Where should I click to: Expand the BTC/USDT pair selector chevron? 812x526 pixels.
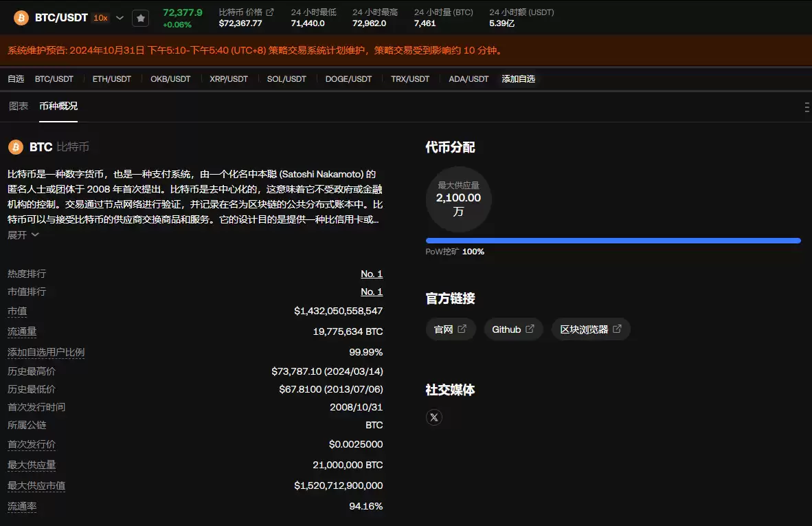click(x=120, y=18)
